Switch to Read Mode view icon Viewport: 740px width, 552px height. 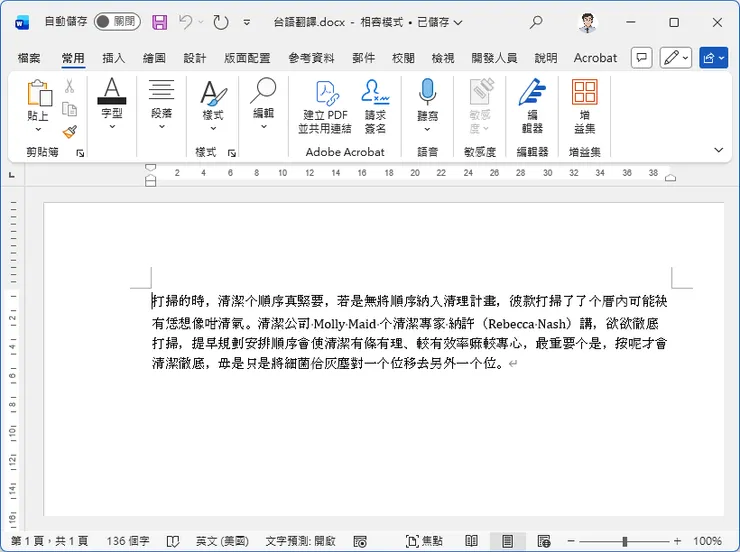[471, 541]
